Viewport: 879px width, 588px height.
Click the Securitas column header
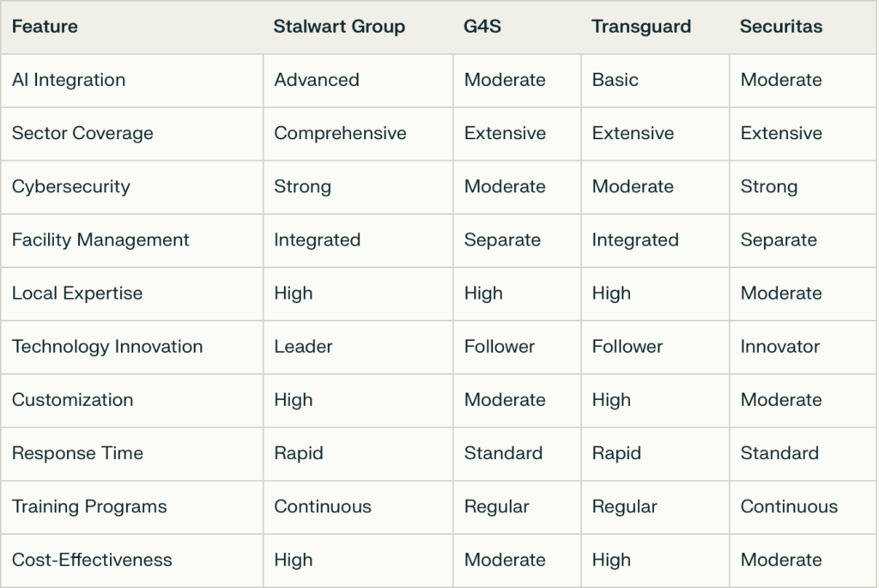pos(781,27)
